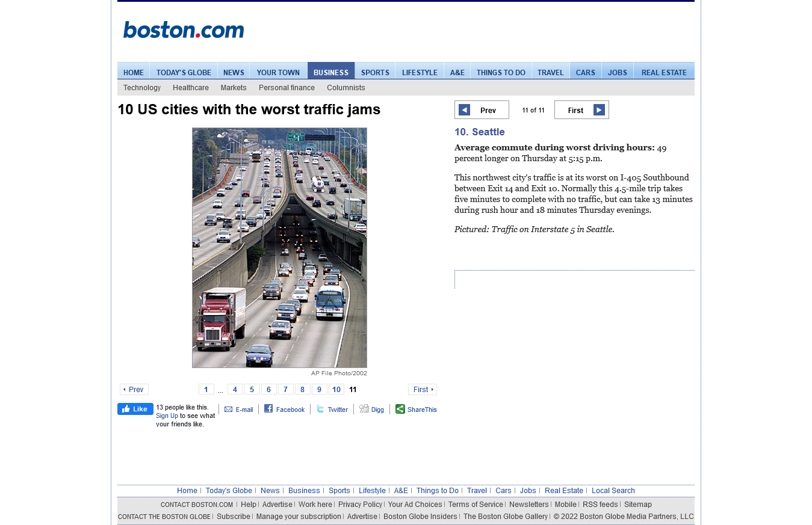The height and width of the screenshot is (525, 812).
Task: Open the boston.com logo homepage
Action: pyautogui.click(x=184, y=30)
